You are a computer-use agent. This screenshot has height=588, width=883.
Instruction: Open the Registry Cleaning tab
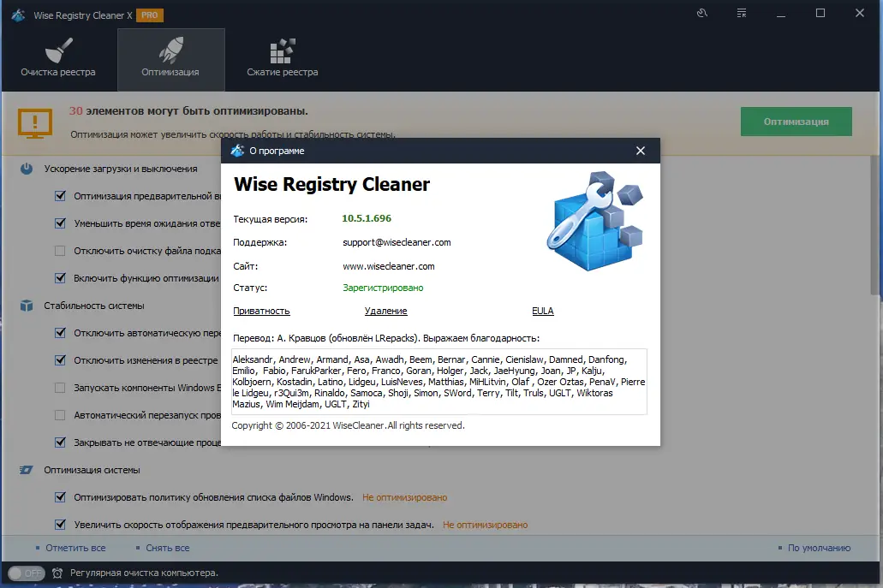(58, 60)
